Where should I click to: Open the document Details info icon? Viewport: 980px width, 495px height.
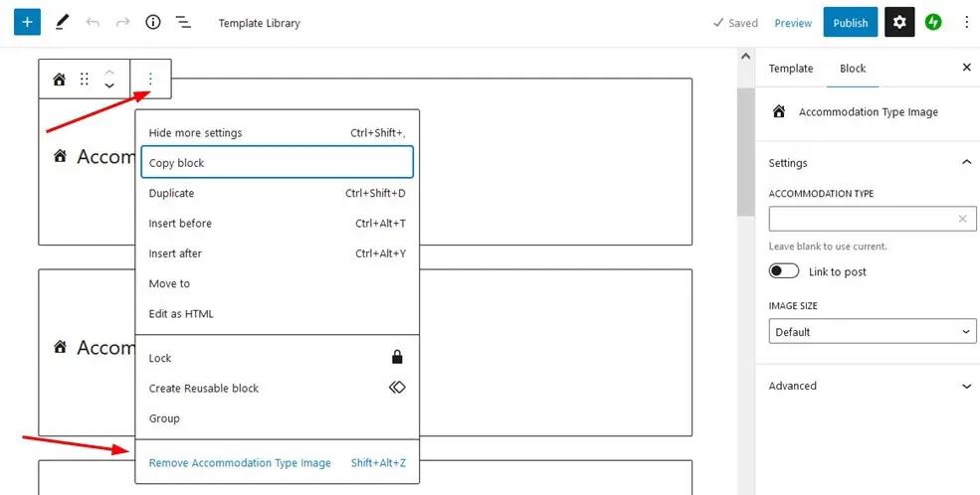click(x=153, y=23)
